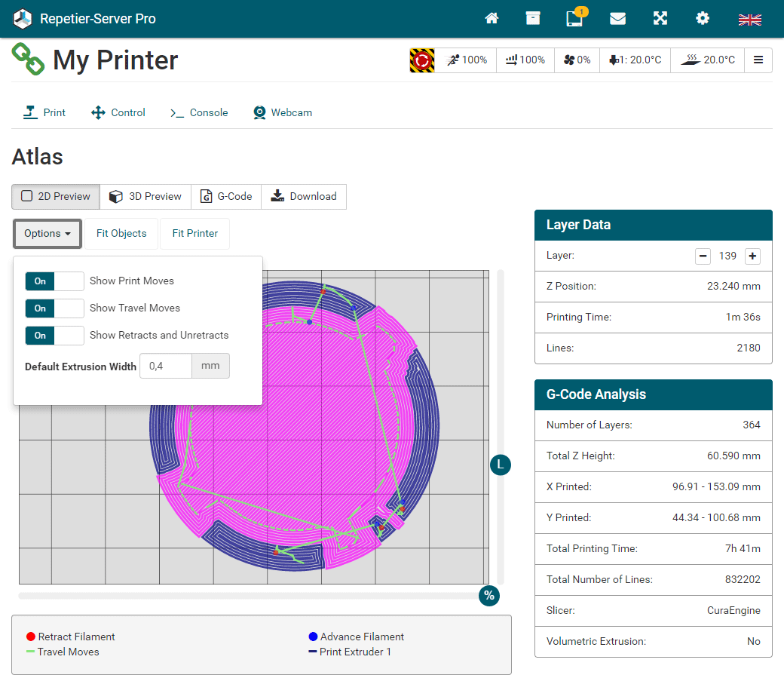784x675 pixels.
Task: Click the fullscreen expand arrows icon
Action: click(660, 19)
